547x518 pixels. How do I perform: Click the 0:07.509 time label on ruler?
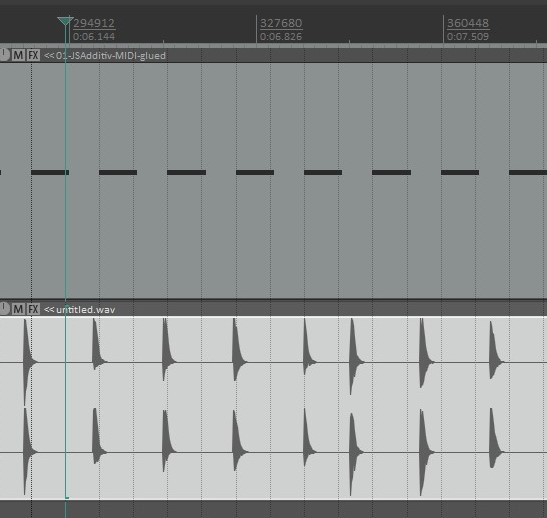pyautogui.click(x=468, y=36)
